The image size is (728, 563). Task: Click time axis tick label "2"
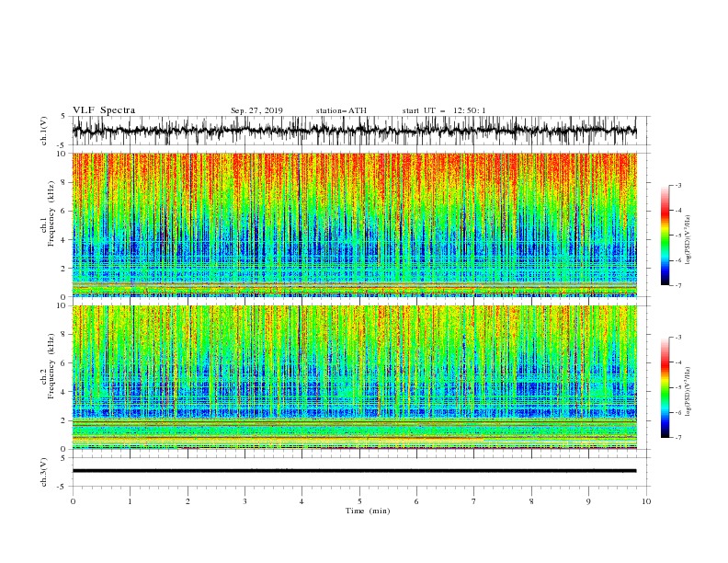point(188,501)
